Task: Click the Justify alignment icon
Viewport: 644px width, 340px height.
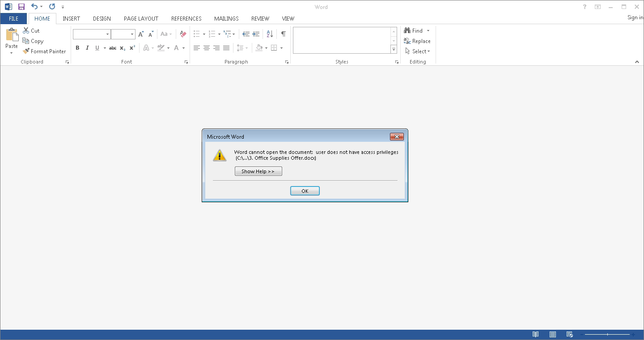Action: pos(226,48)
